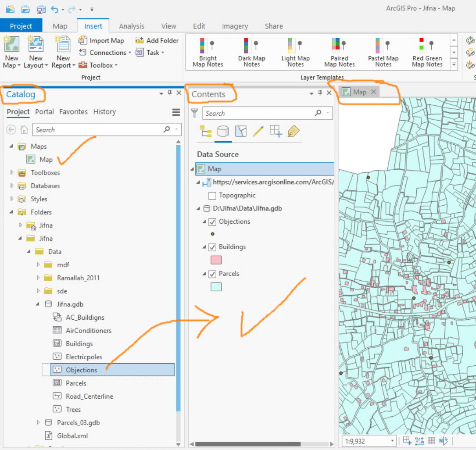
Task: Click the New Layout icon
Action: 36,44
